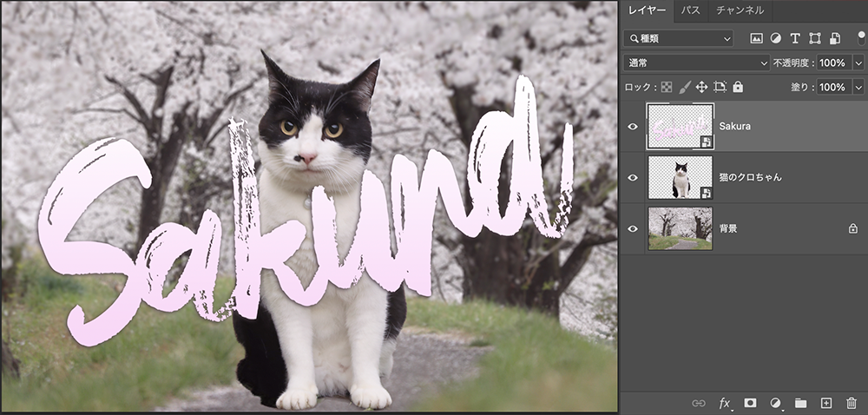Click the 不透明度 100% value field
Image resolution: width=868 pixels, height=415 pixels.
(835, 63)
